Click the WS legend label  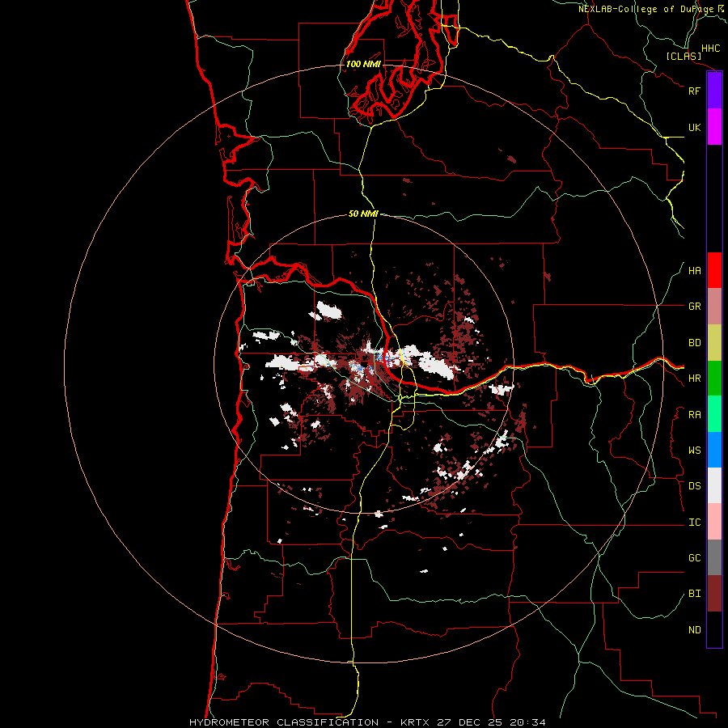coord(694,451)
